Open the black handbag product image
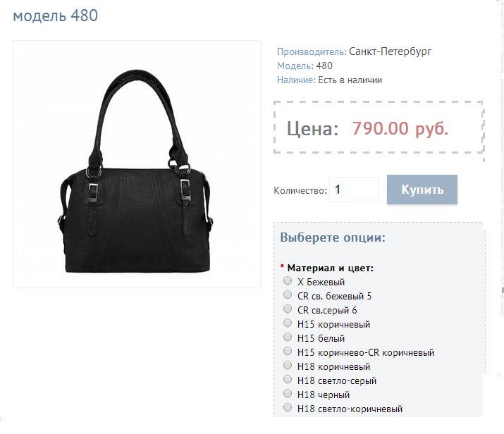Viewport: 504px width, 434px height. (x=137, y=164)
